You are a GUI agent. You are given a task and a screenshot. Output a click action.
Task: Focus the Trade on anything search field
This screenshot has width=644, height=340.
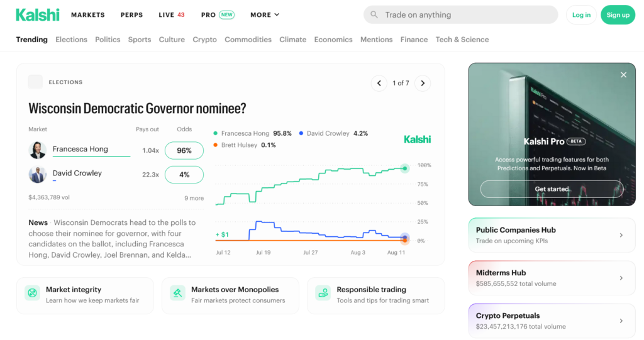coord(460,15)
